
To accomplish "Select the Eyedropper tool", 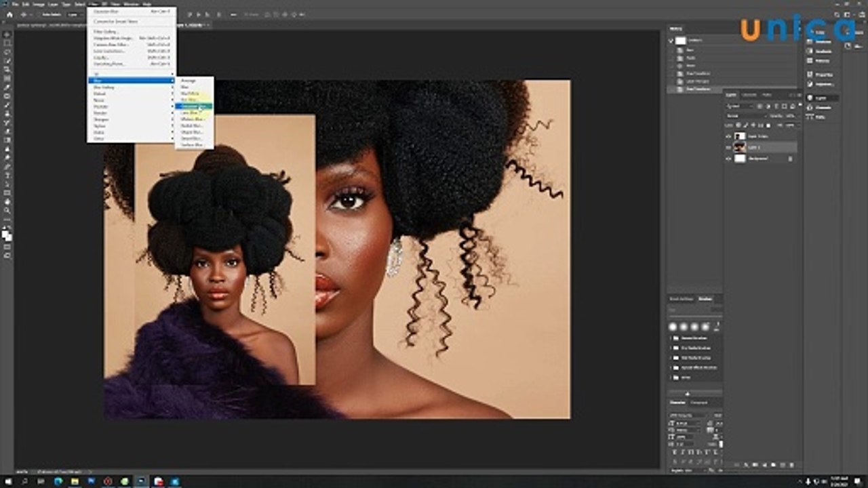I will pyautogui.click(x=7, y=87).
